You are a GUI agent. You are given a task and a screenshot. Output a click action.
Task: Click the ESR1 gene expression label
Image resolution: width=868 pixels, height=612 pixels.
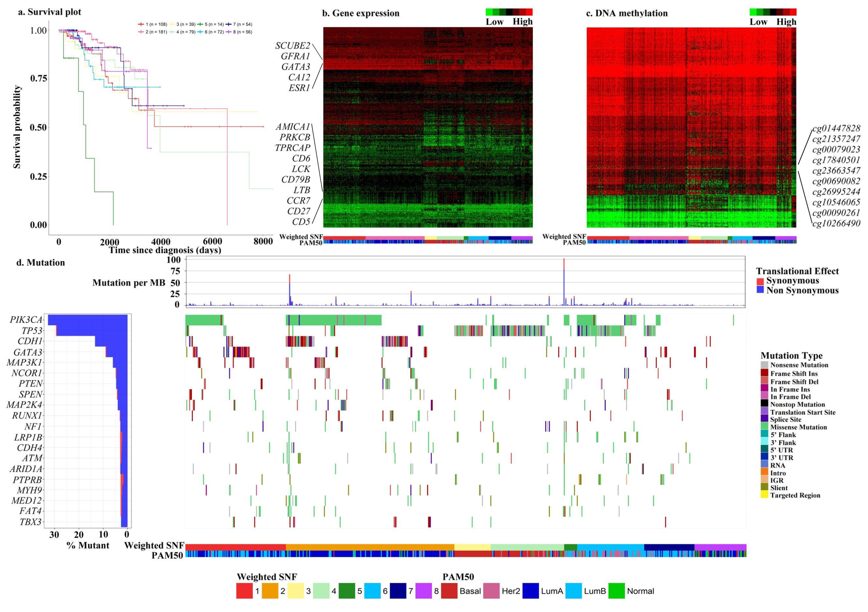click(299, 88)
